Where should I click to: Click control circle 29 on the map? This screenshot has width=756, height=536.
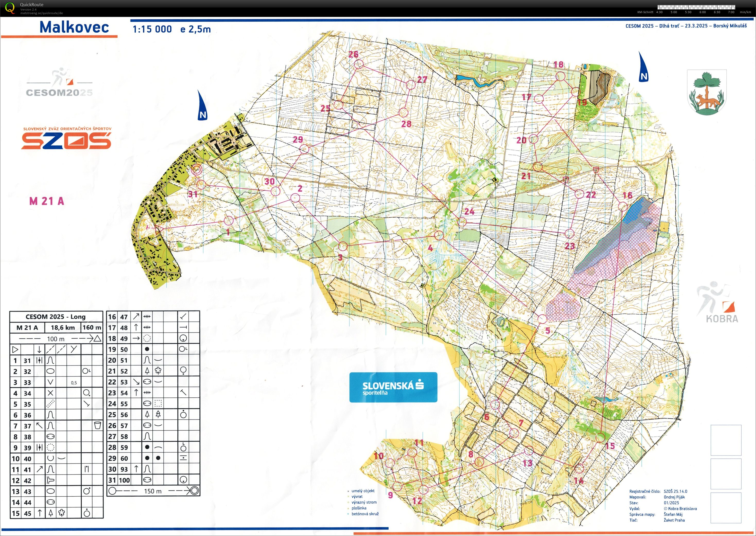pos(304,149)
